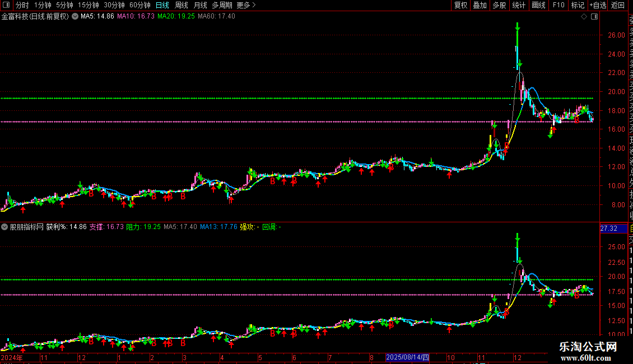This screenshot has height=364, width=633.
Task: Open dropdown beside 股朋指标网 indicator name
Action: [x=4, y=227]
